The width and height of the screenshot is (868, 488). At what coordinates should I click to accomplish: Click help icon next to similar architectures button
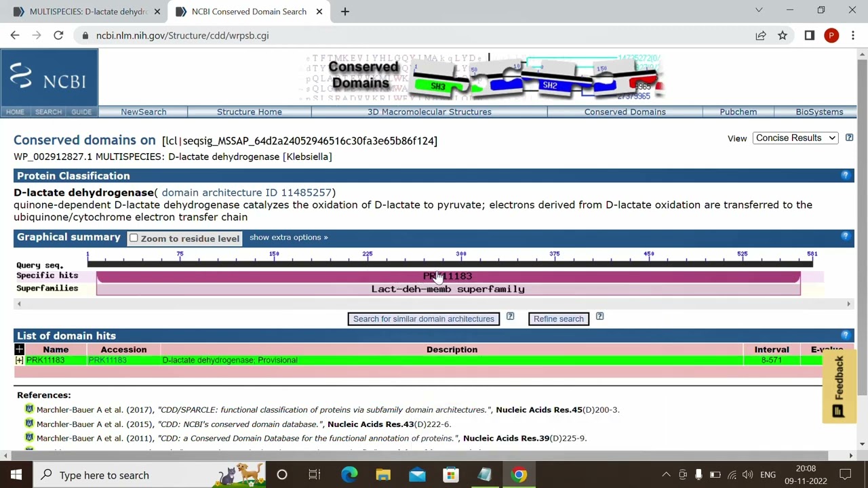[510, 317]
